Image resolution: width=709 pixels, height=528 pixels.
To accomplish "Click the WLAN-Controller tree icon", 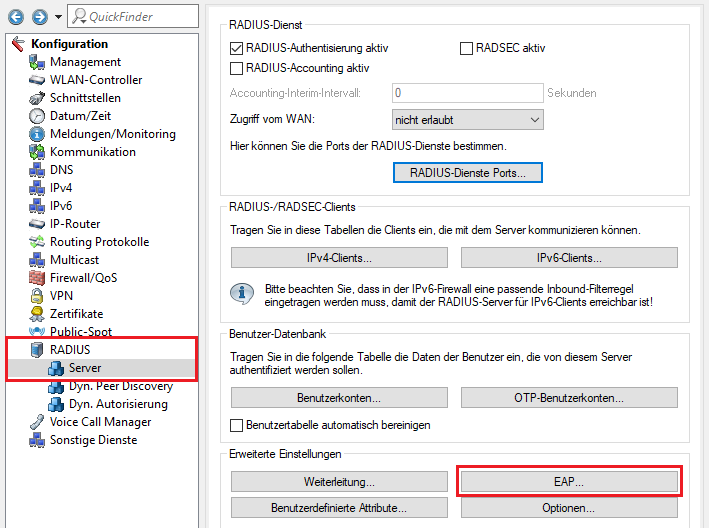I will click(x=37, y=80).
